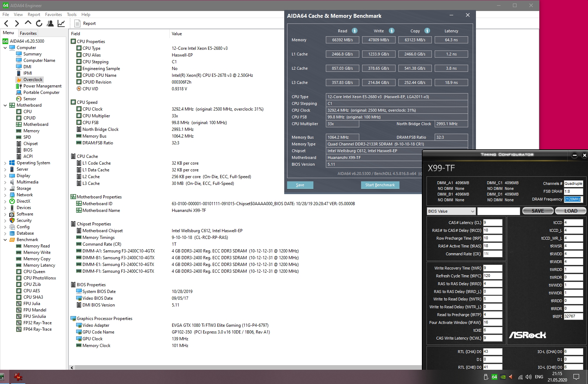This screenshot has height=384, width=588.
Task: Expand the Multimedia tree node
Action: point(5,182)
